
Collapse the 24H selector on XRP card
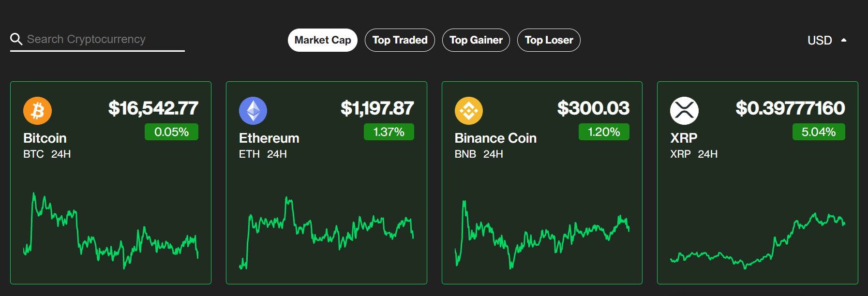click(708, 154)
